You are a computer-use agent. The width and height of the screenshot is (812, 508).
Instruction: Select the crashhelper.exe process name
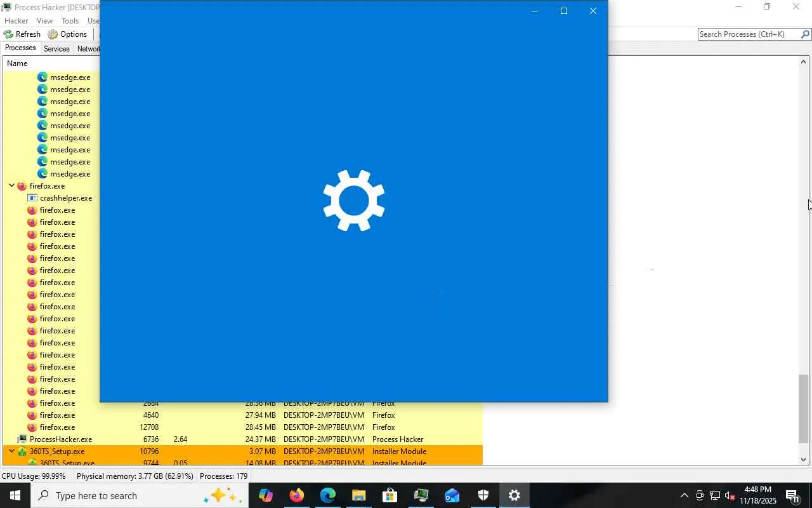[x=66, y=198]
